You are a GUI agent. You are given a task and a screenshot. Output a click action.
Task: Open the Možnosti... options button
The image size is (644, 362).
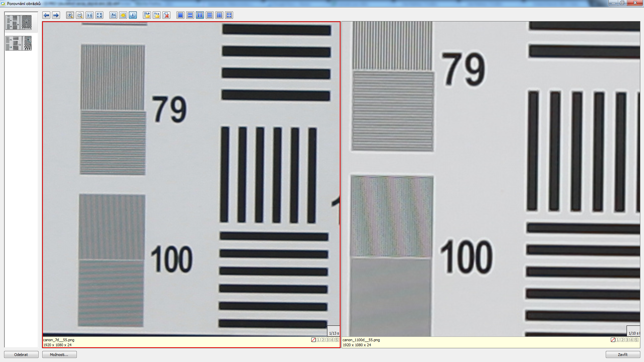coord(59,354)
